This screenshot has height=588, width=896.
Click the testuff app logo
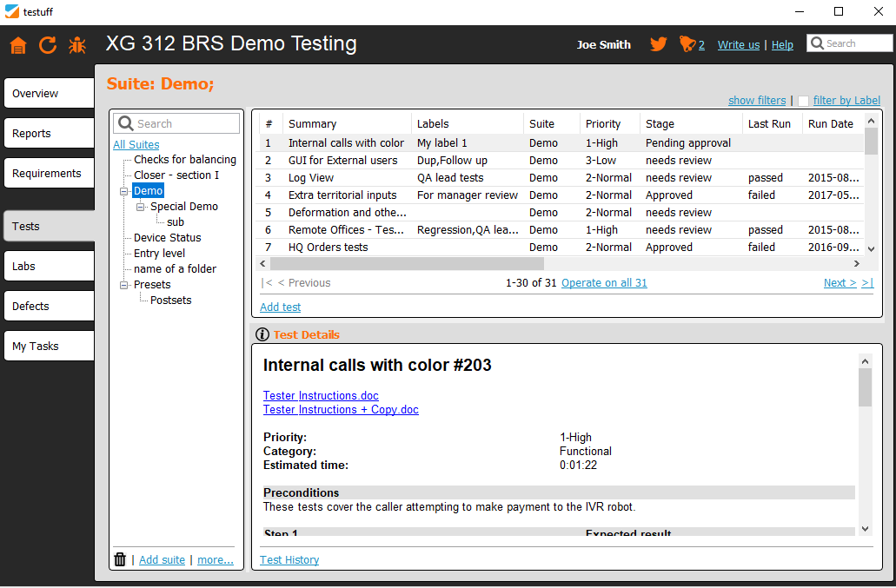point(12,11)
